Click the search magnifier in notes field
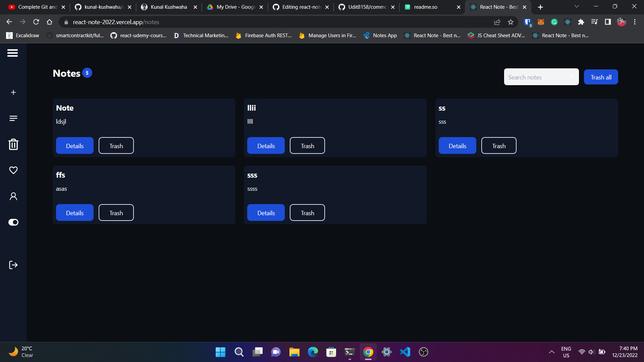 pyautogui.click(x=572, y=77)
